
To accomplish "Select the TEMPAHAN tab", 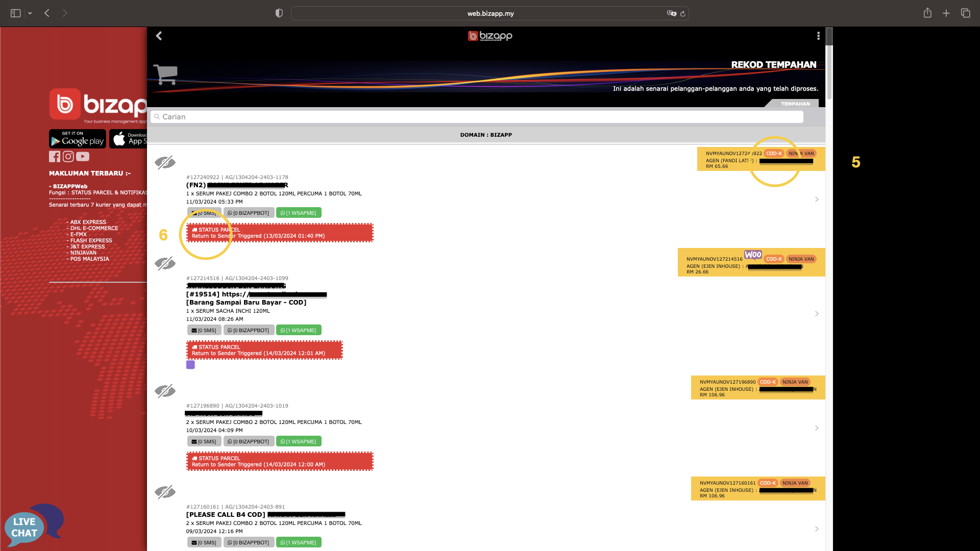I will click(x=795, y=104).
